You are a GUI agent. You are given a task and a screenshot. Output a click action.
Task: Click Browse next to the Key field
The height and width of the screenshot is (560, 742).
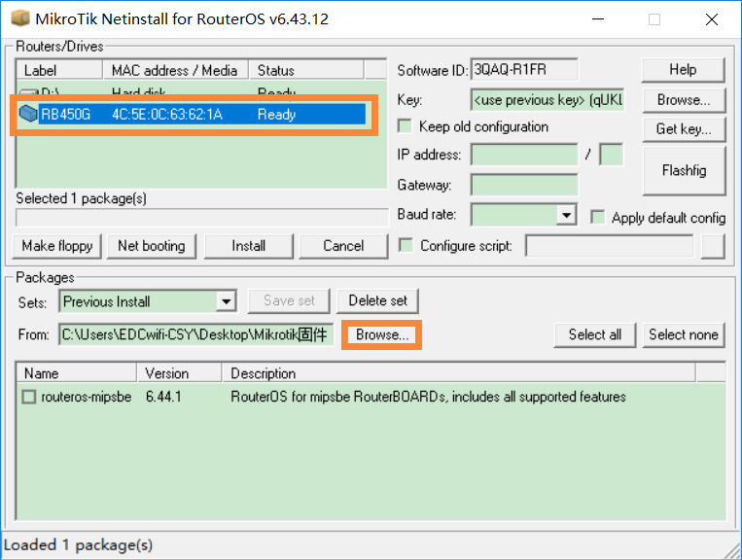pyautogui.click(x=684, y=100)
